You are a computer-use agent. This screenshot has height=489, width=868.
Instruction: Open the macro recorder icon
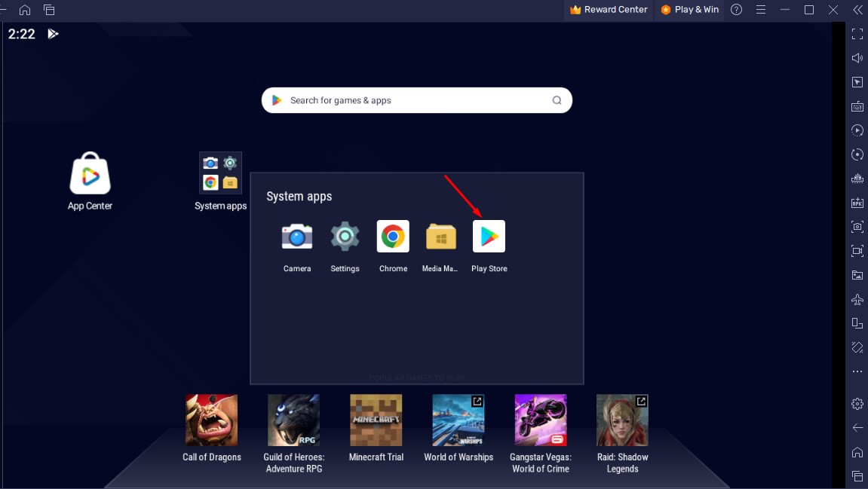(857, 130)
